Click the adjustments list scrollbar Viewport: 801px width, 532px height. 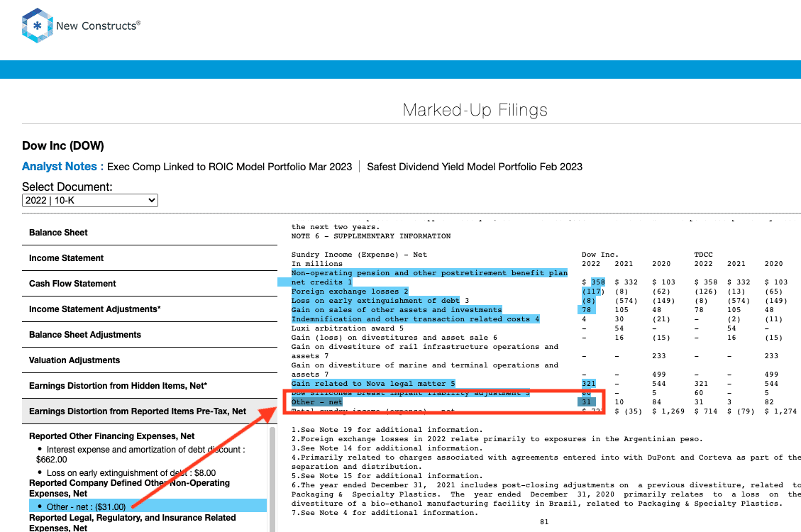tap(272, 479)
